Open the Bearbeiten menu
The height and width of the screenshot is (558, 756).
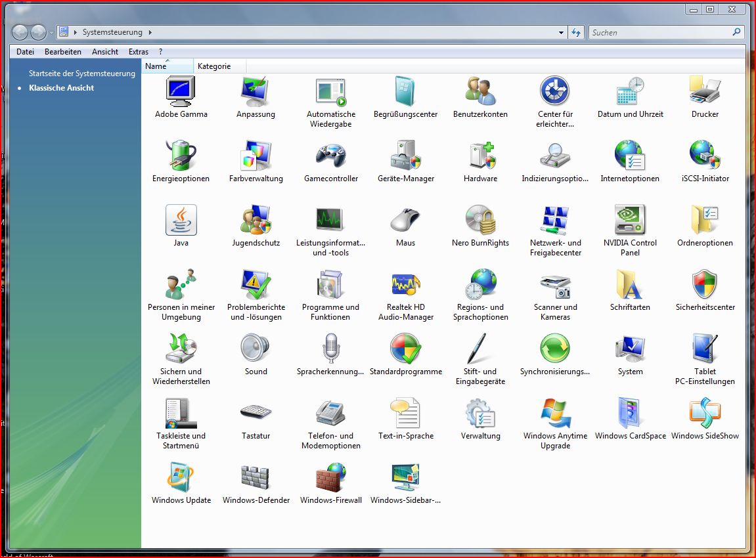pos(62,52)
